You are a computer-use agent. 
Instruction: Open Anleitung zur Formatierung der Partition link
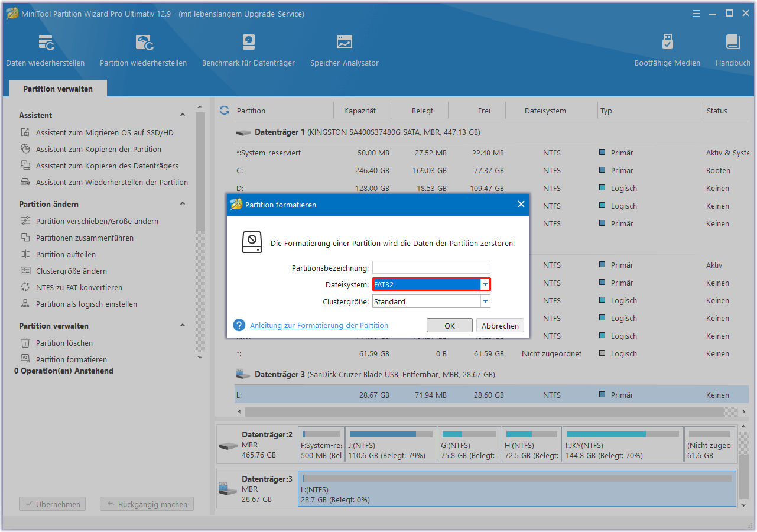pos(319,325)
